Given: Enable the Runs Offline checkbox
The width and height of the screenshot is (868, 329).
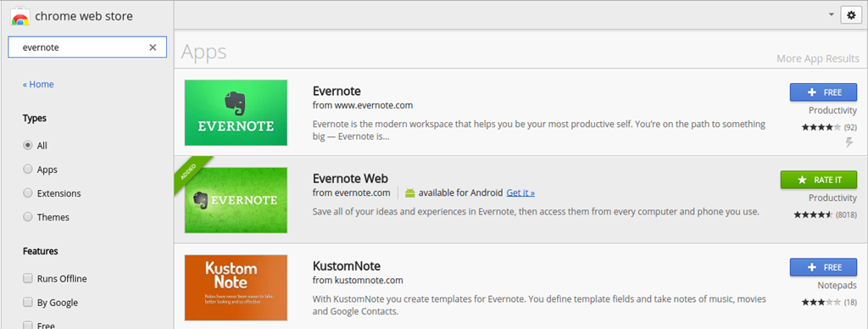Looking at the screenshot, I should point(28,278).
